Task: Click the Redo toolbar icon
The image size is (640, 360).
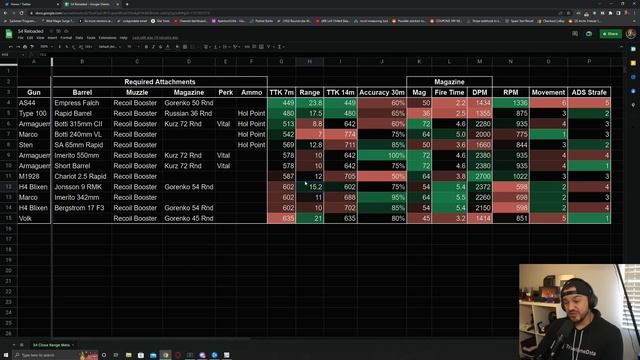Action: 18,47
